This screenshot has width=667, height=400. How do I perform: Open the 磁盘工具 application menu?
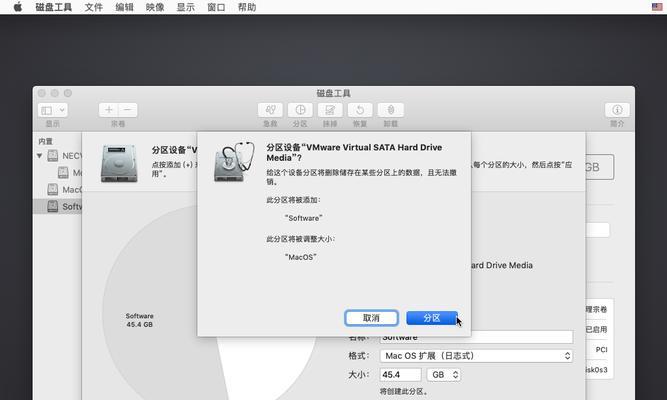[x=54, y=7]
